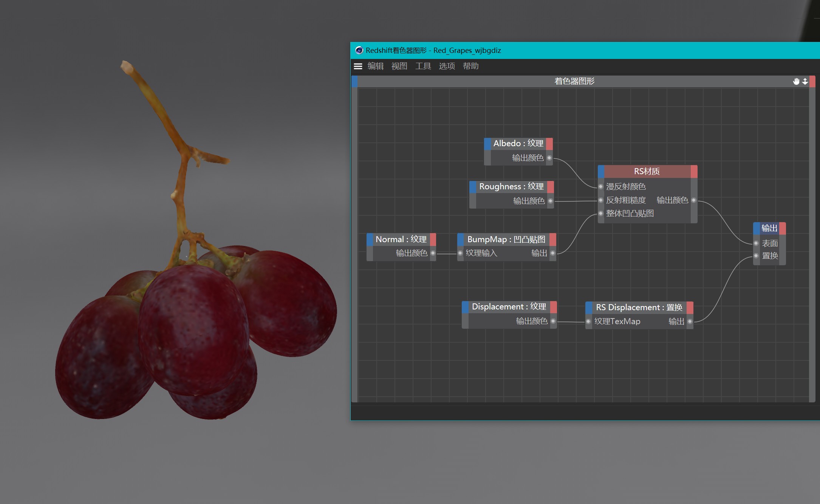The image size is (820, 504).
Task: Click the 输出 node 置换 port
Action: 756,256
